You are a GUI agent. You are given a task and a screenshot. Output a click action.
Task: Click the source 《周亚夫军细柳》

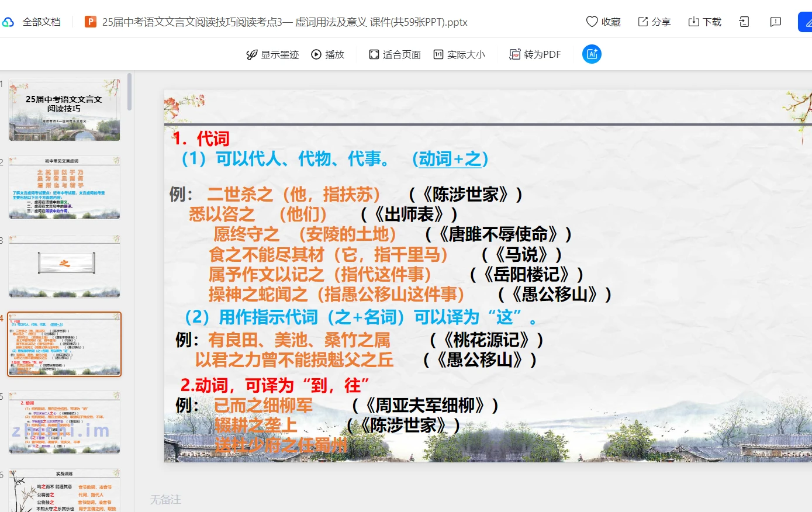click(x=425, y=405)
